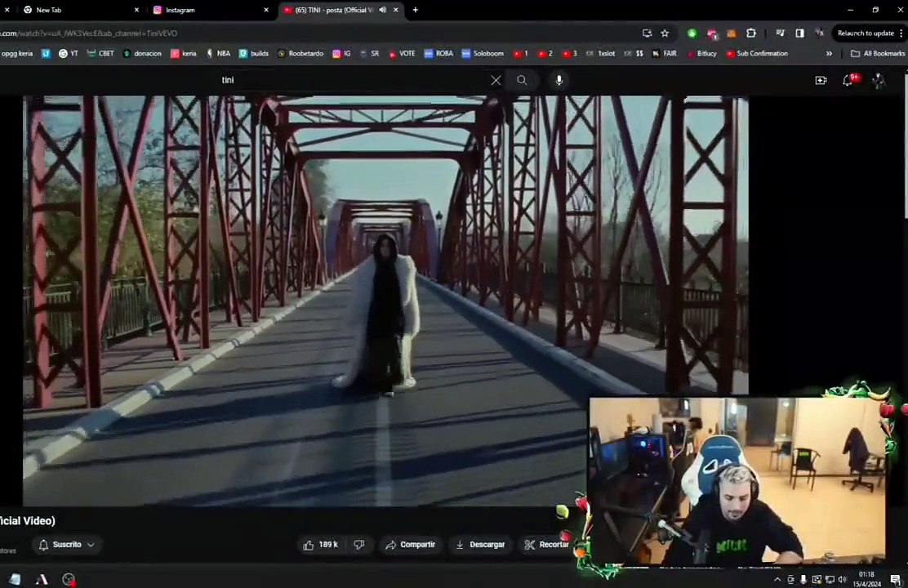The height and width of the screenshot is (588, 908).
Task: Open opgg keria bookmark
Action: [17, 53]
